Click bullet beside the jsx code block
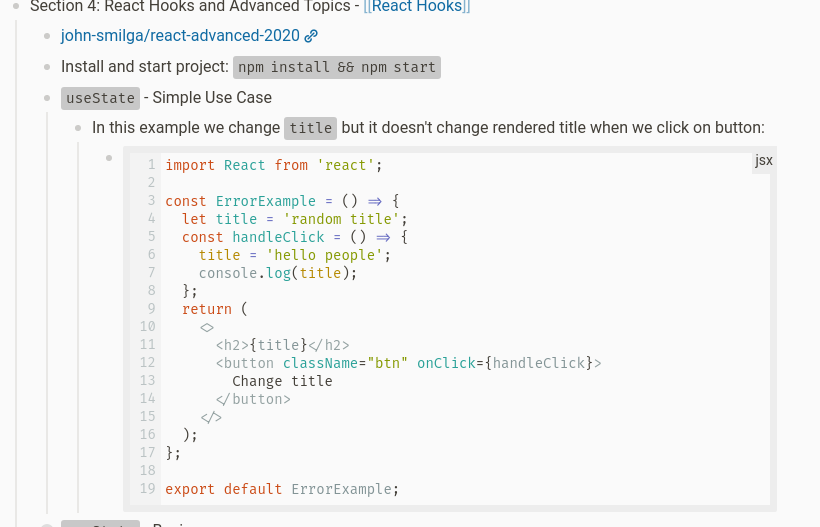Screen dimensions: 820x527 coord(109,158)
